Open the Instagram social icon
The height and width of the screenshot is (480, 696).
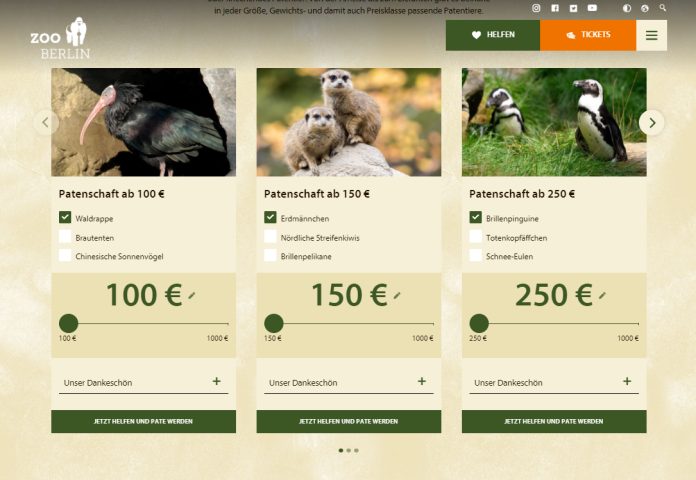(x=536, y=8)
